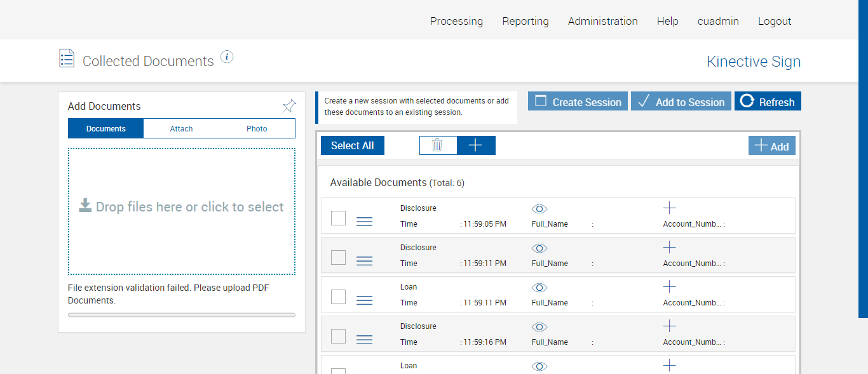This screenshot has height=374, width=868.
Task: Click green plus on 11:59:05 PM Disclosure row
Action: tap(669, 208)
